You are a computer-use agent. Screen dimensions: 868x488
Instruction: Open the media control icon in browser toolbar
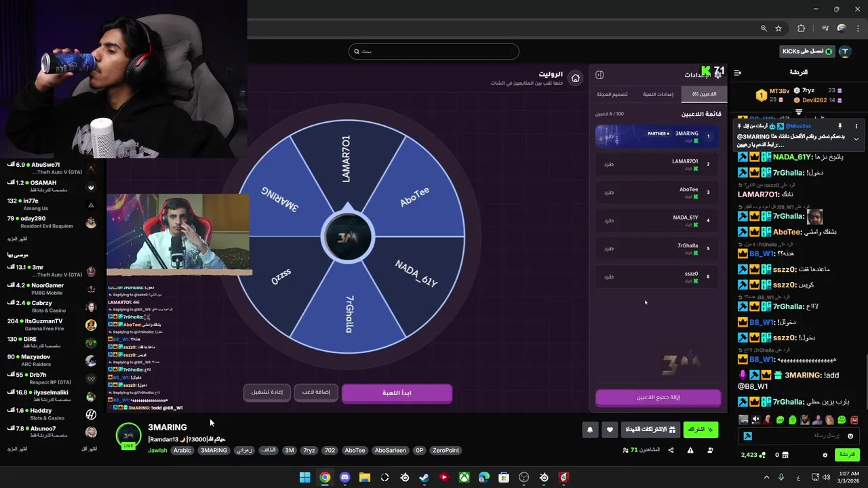[825, 28]
